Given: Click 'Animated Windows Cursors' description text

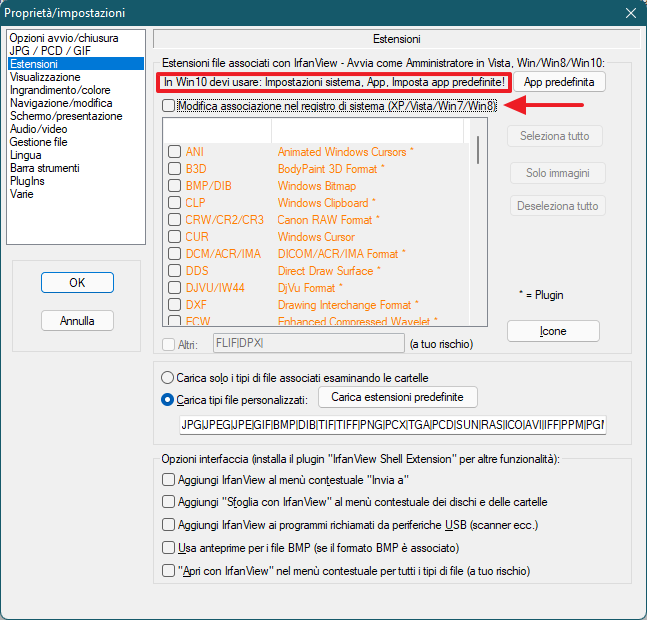Looking at the screenshot, I should (x=342, y=152).
